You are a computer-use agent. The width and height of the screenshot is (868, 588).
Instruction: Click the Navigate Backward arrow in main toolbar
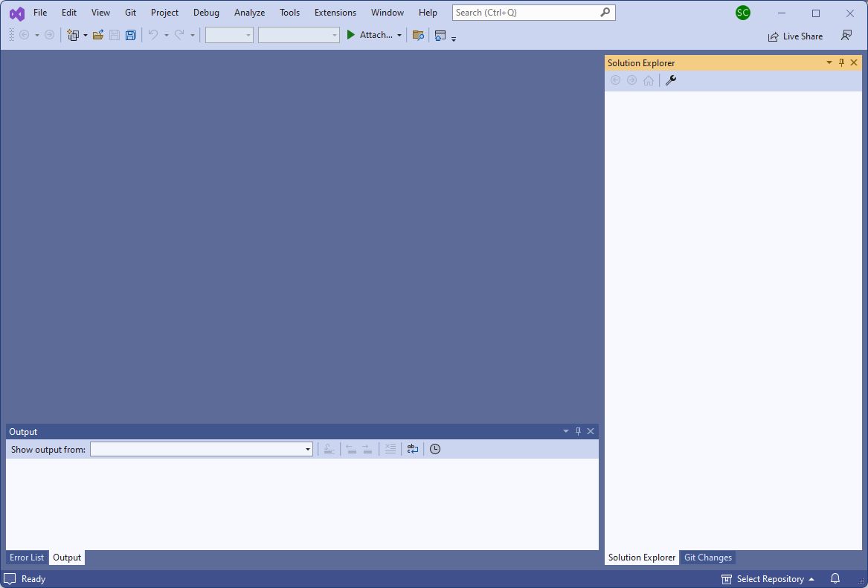click(x=25, y=35)
